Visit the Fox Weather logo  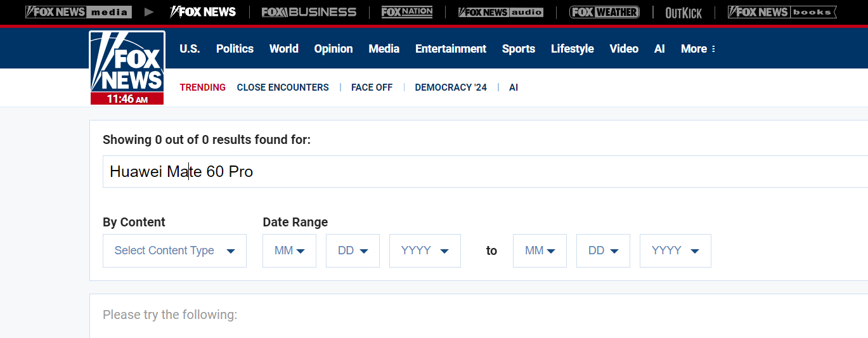(x=604, y=12)
